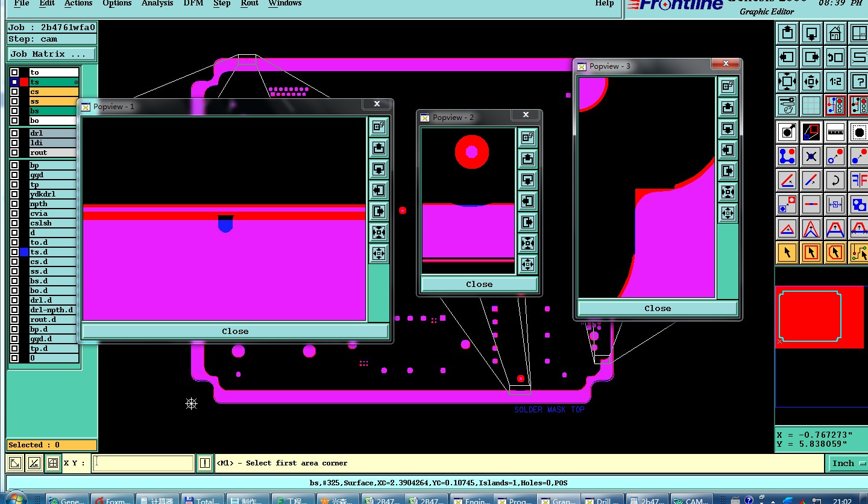Select the ggd.d layer name

(54, 339)
